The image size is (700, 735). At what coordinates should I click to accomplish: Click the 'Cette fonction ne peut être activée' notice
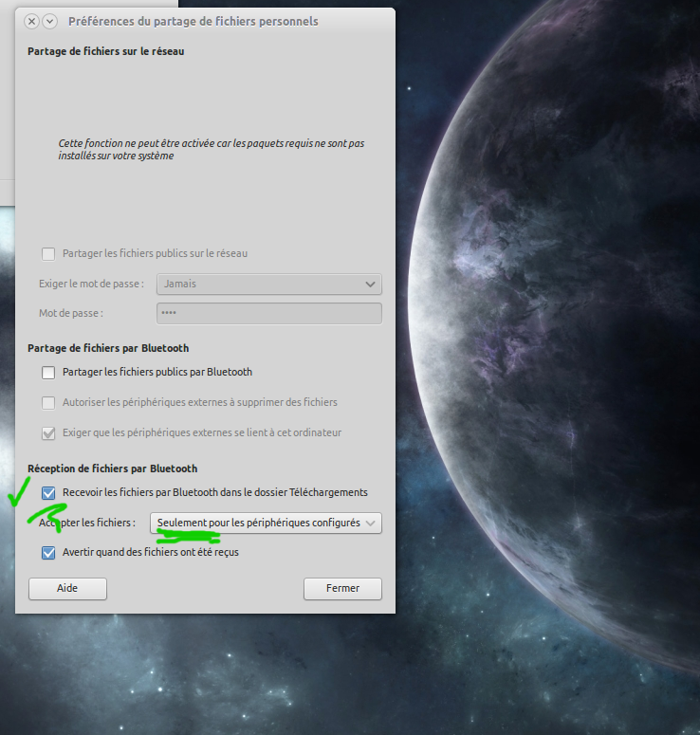pyautogui.click(x=212, y=150)
